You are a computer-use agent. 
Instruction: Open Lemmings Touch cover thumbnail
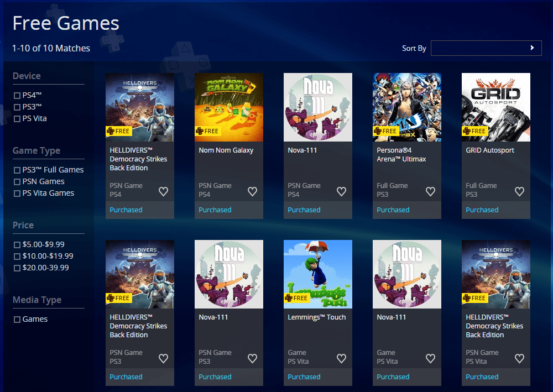tap(318, 274)
